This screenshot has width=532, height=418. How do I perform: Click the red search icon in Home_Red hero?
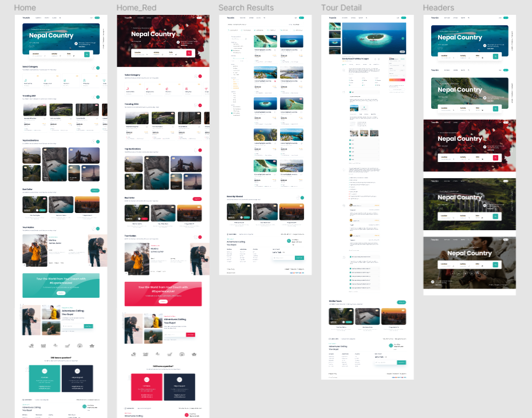click(x=189, y=53)
